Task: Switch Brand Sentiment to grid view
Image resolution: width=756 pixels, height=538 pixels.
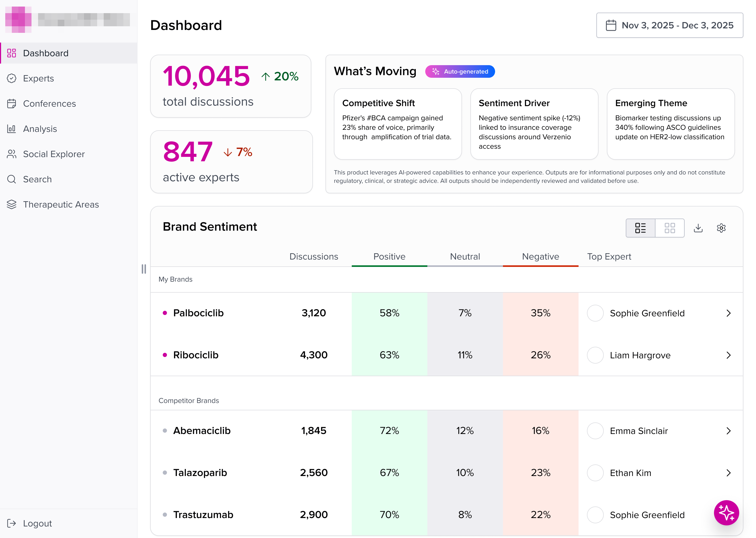Action: click(x=670, y=228)
